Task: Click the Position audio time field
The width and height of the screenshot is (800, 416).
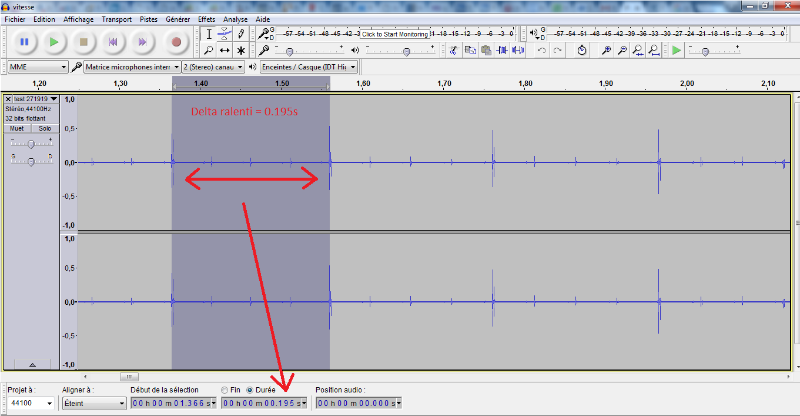Action: (x=358, y=403)
